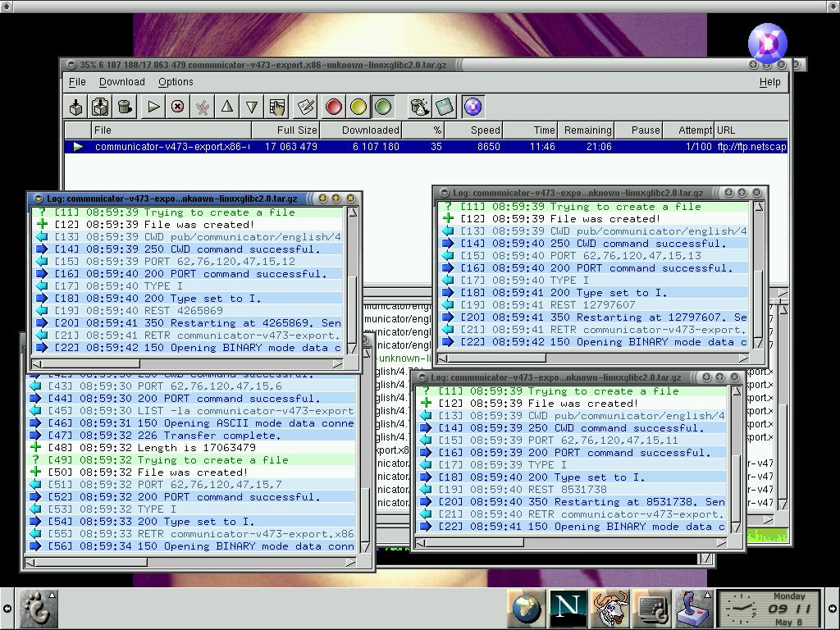This screenshot has height=630, width=840.
Task: Click scroll-down arrow in log showing REST 4265869
Action: [353, 349]
